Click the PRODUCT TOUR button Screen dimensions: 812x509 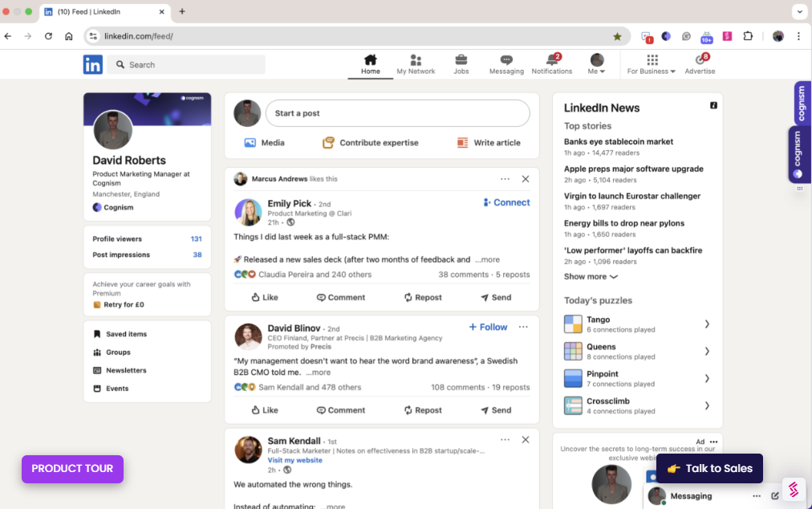(x=72, y=469)
